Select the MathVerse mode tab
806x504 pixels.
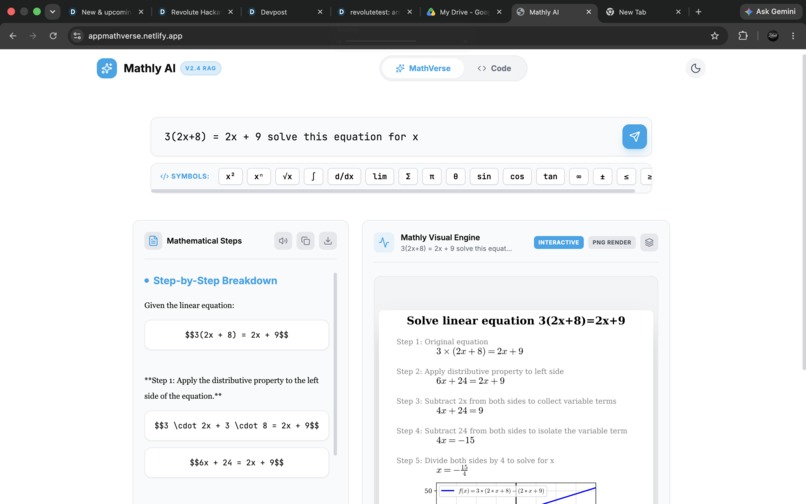coord(423,68)
